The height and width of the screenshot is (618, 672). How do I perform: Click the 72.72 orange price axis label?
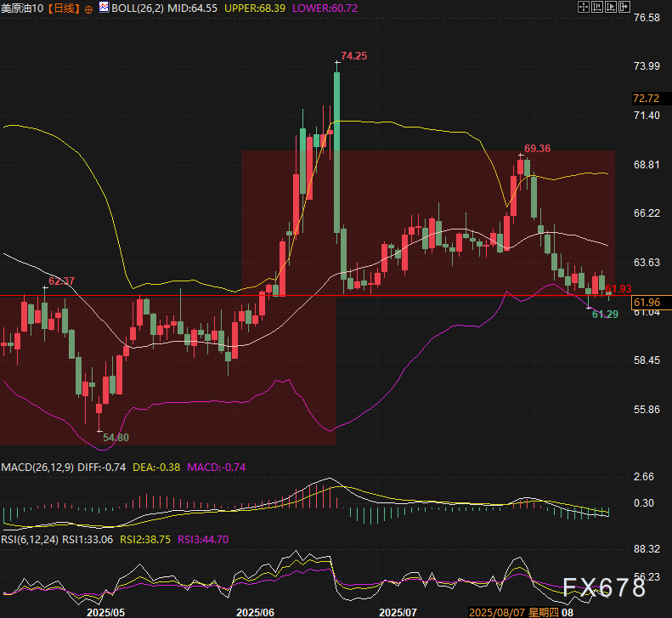647,98
